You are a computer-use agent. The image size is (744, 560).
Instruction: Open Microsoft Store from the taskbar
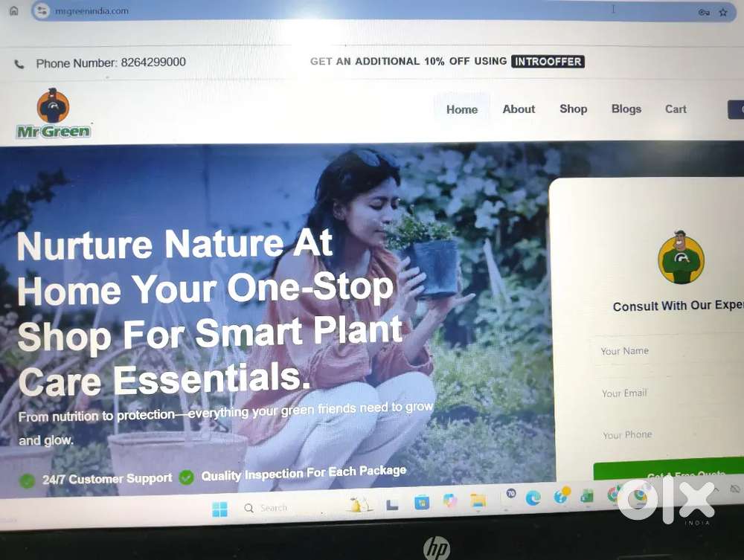pyautogui.click(x=421, y=502)
